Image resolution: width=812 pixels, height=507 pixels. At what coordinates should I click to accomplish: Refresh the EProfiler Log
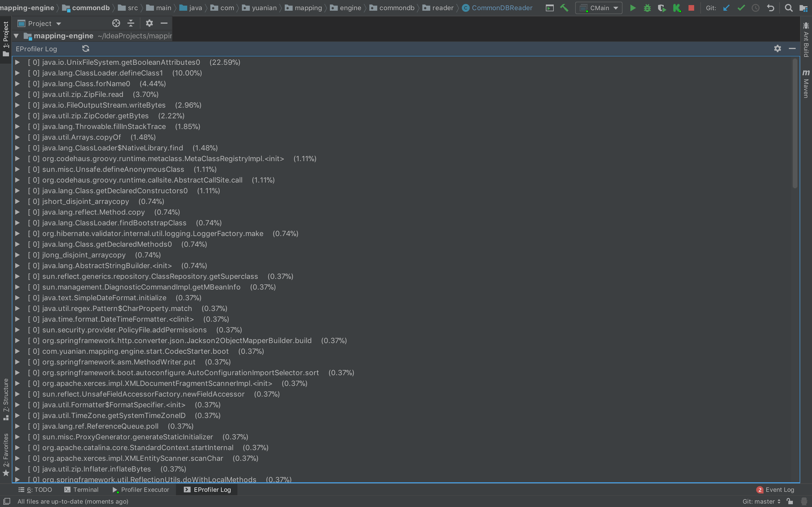[85, 49]
